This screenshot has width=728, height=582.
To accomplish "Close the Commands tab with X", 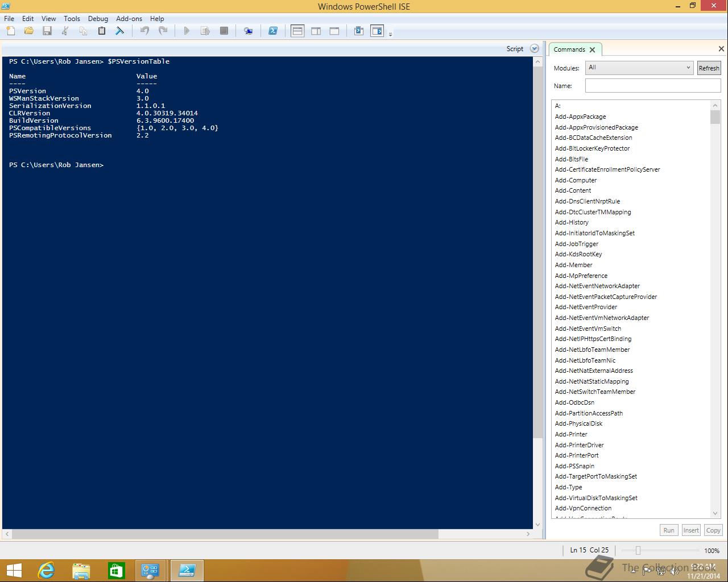I will click(592, 50).
